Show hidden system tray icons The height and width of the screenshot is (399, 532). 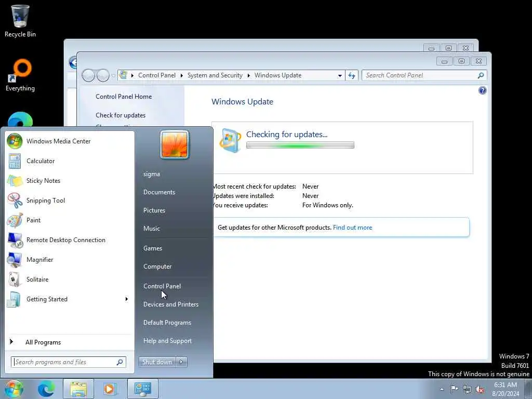(x=442, y=390)
